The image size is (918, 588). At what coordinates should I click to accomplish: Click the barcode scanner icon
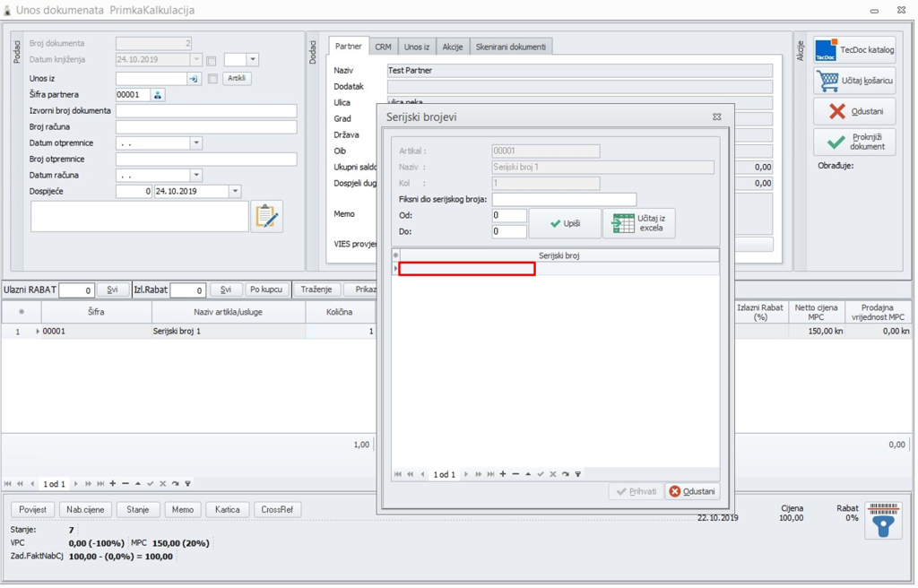click(883, 520)
